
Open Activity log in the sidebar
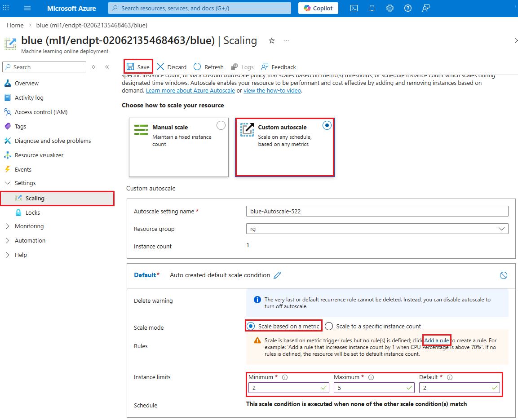pyautogui.click(x=29, y=98)
